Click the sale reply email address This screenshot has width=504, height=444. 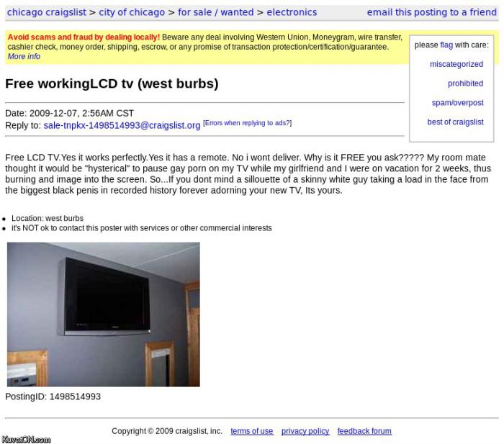tap(122, 125)
